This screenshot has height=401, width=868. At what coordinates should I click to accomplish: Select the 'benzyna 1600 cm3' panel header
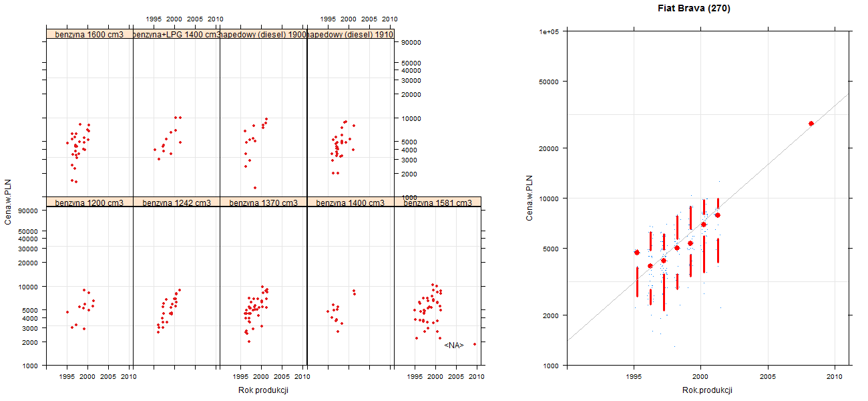pyautogui.click(x=89, y=33)
